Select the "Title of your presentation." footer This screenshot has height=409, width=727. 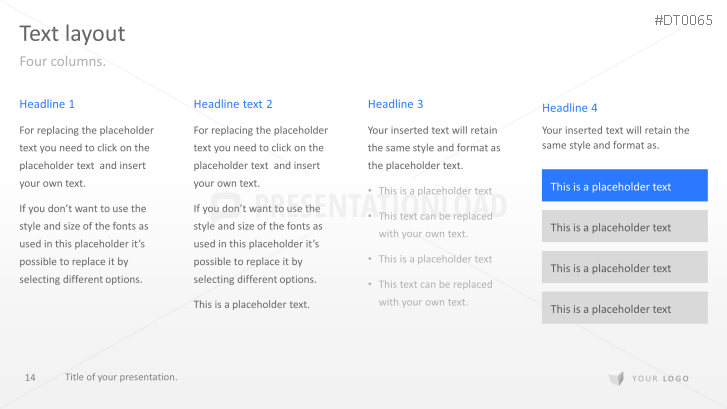point(121,377)
